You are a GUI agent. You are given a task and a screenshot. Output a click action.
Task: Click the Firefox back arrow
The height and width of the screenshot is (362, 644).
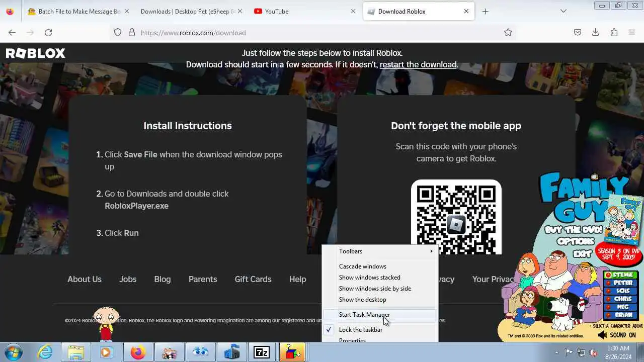coord(12,32)
